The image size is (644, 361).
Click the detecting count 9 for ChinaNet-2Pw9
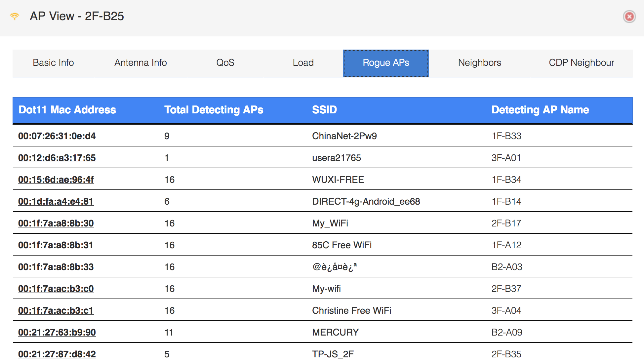[167, 136]
